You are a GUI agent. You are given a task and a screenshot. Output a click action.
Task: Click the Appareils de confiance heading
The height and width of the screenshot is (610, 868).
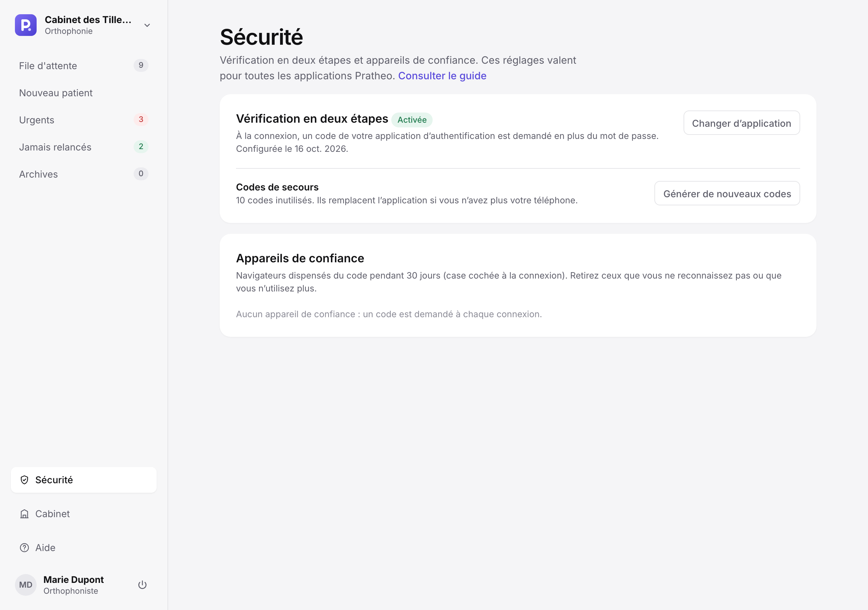300,258
